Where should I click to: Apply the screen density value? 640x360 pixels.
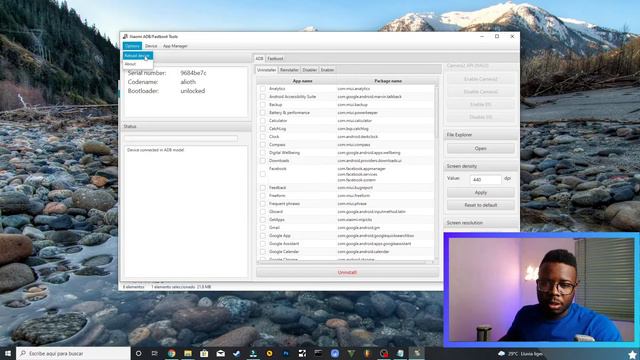(x=480, y=192)
